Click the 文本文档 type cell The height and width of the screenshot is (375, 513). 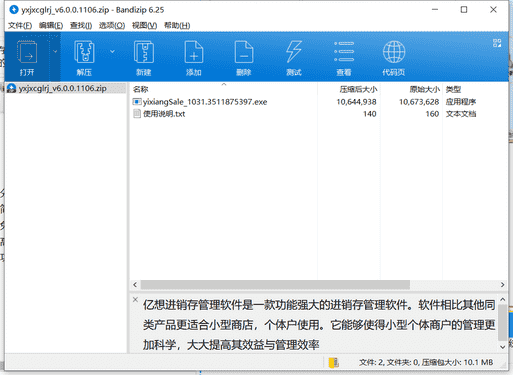461,114
